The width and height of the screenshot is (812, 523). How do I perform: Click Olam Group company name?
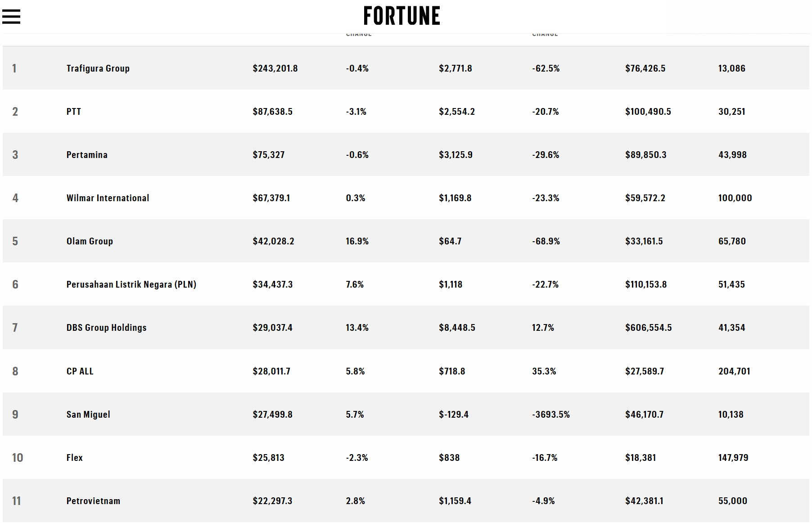[90, 241]
